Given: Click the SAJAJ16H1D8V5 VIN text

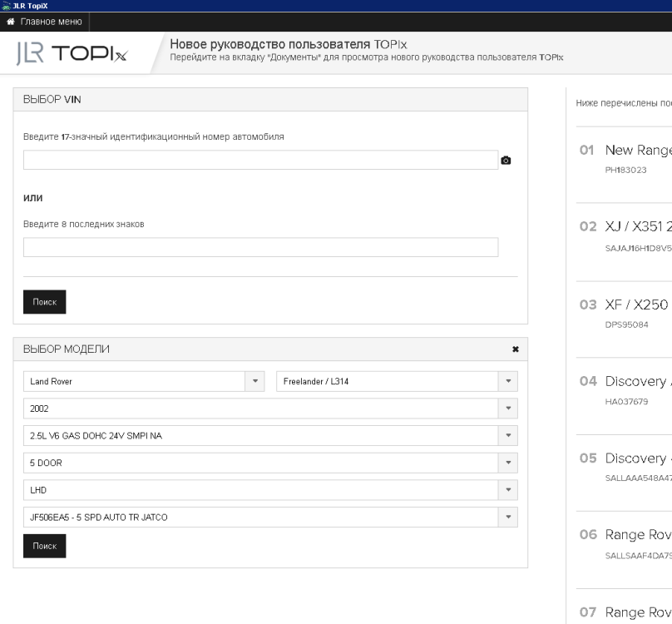Looking at the screenshot, I should [638, 248].
